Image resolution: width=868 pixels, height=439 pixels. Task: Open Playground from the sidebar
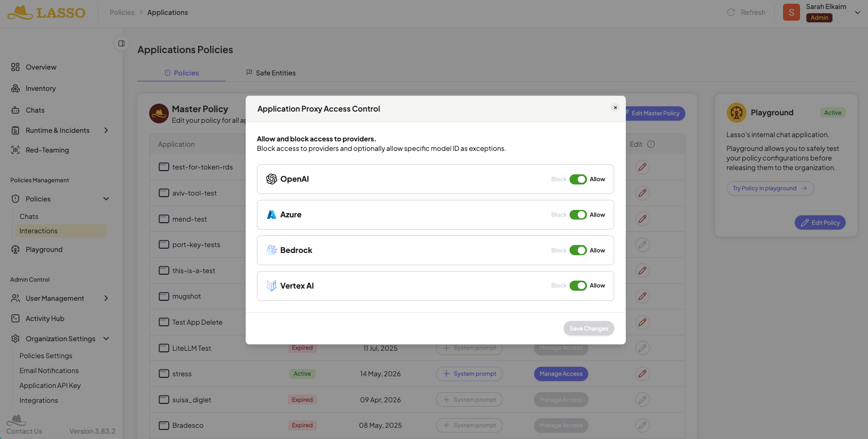click(44, 249)
